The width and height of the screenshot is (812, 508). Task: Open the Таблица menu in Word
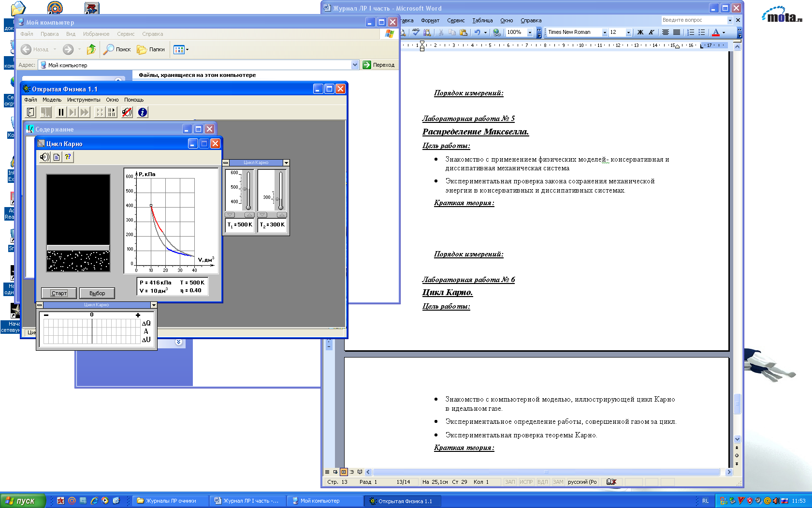coord(482,20)
